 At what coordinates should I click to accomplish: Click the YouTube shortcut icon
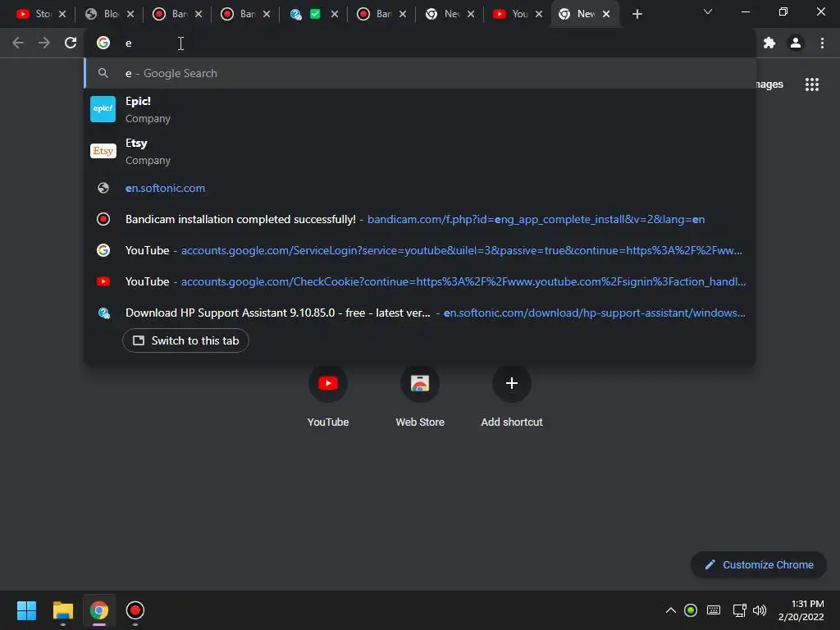click(328, 383)
